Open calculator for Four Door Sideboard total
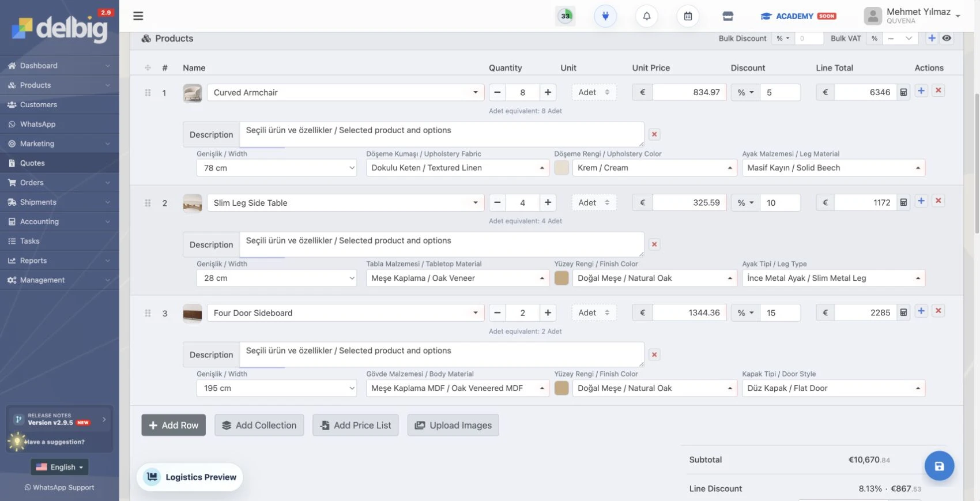 (x=903, y=312)
